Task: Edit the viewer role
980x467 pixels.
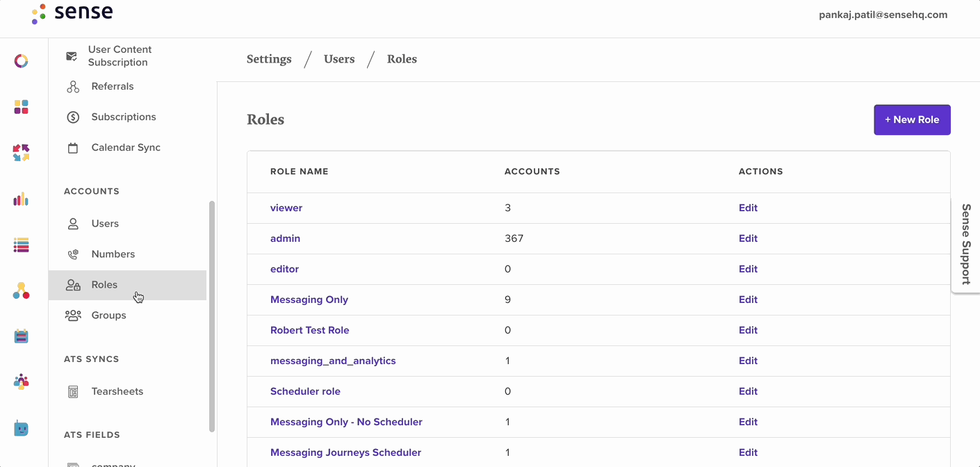Action: pyautogui.click(x=748, y=208)
